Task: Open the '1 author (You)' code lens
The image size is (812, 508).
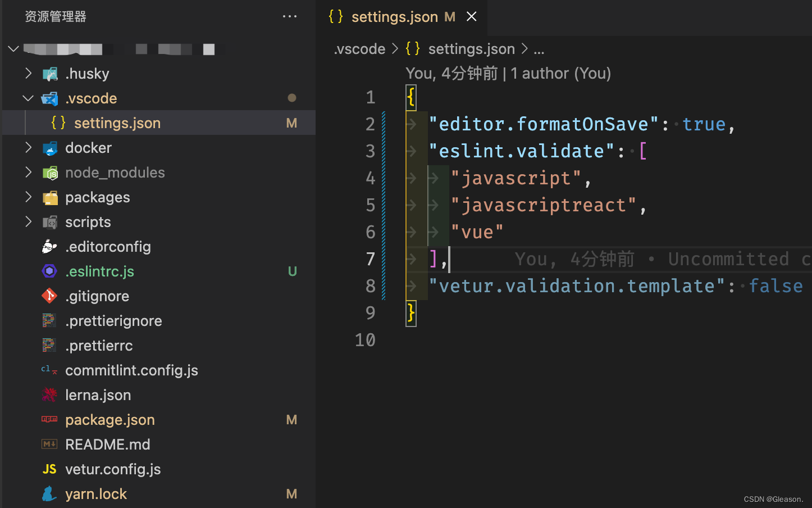Action: (560, 73)
